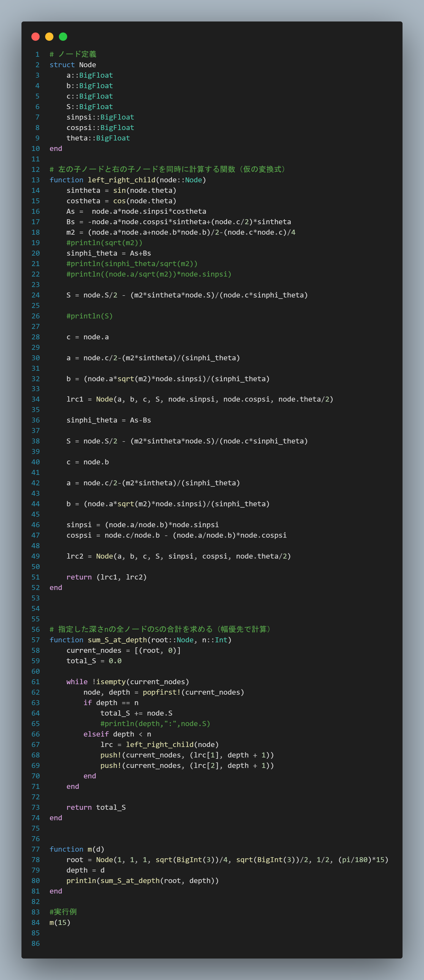The height and width of the screenshot is (980, 424).
Task: Click 'return (lrc1, lrc2)' statement
Action: coord(106,577)
